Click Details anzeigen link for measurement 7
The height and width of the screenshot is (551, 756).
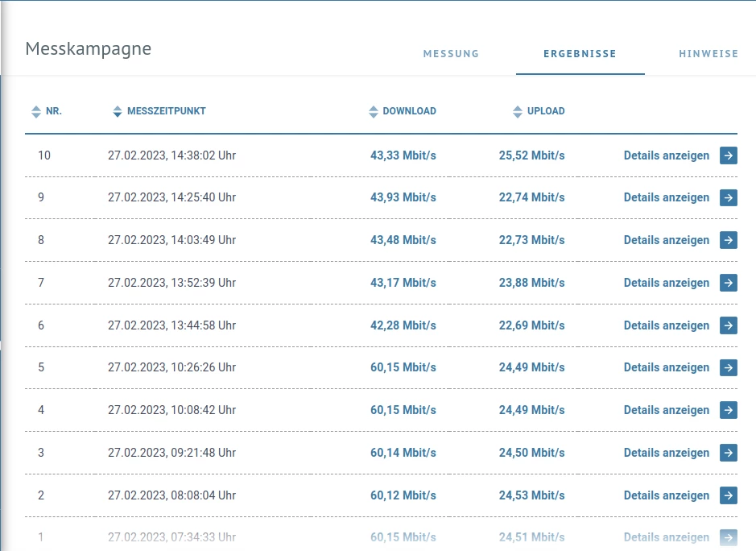(x=667, y=283)
